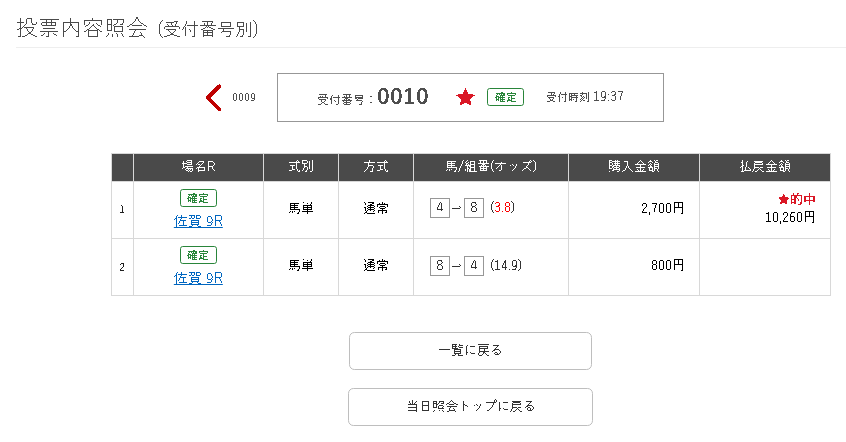Go back to previous receipt 0009 with the red chevron
846x442 pixels.
coord(214,98)
